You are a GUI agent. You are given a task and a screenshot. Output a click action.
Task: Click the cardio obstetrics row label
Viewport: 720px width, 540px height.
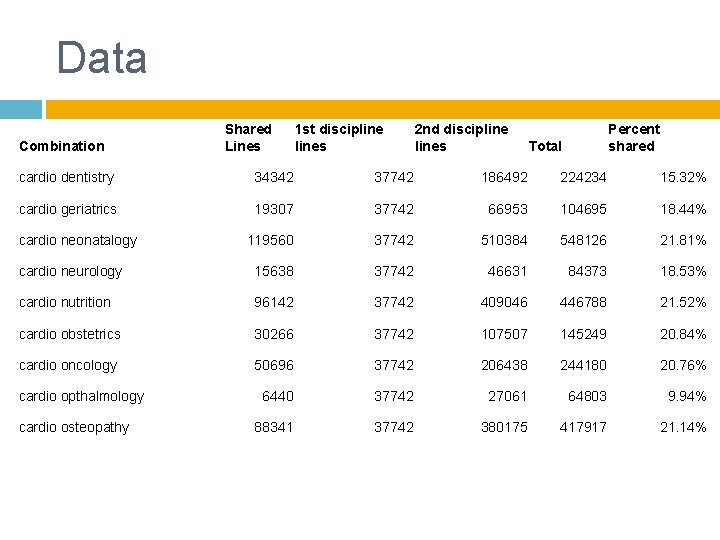(70, 334)
